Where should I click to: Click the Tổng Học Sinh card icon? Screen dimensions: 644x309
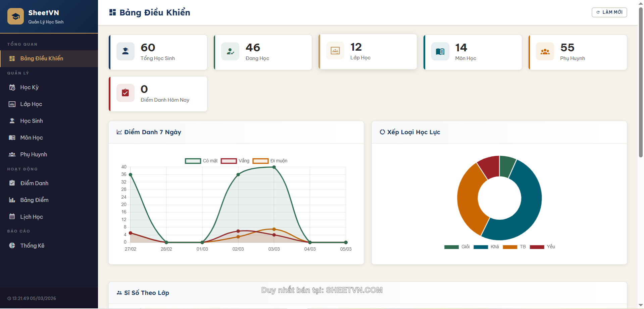pyautogui.click(x=125, y=51)
